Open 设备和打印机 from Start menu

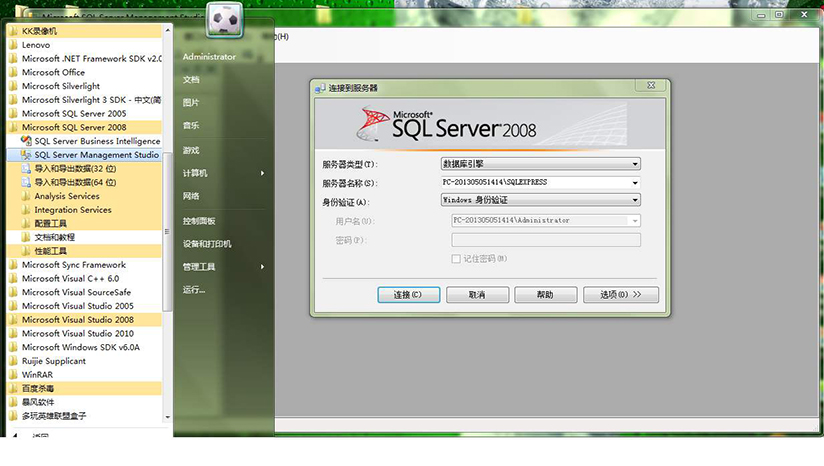[x=207, y=244]
